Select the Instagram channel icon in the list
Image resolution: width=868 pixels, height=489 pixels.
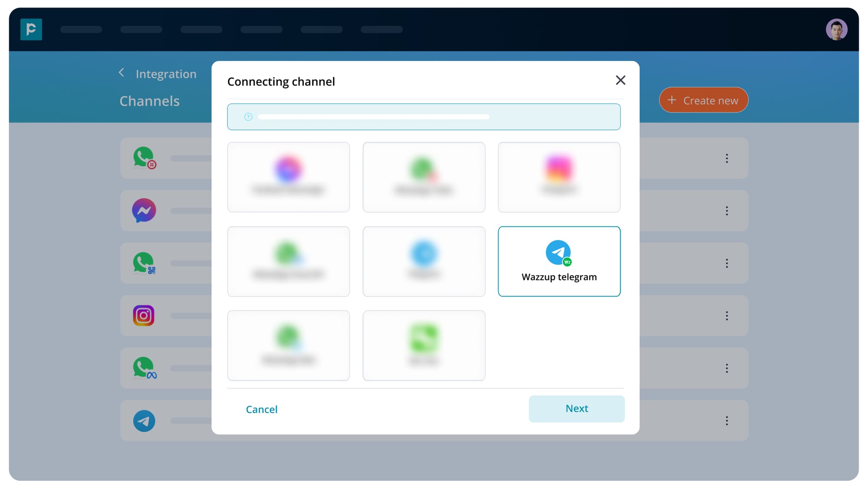[x=144, y=316]
